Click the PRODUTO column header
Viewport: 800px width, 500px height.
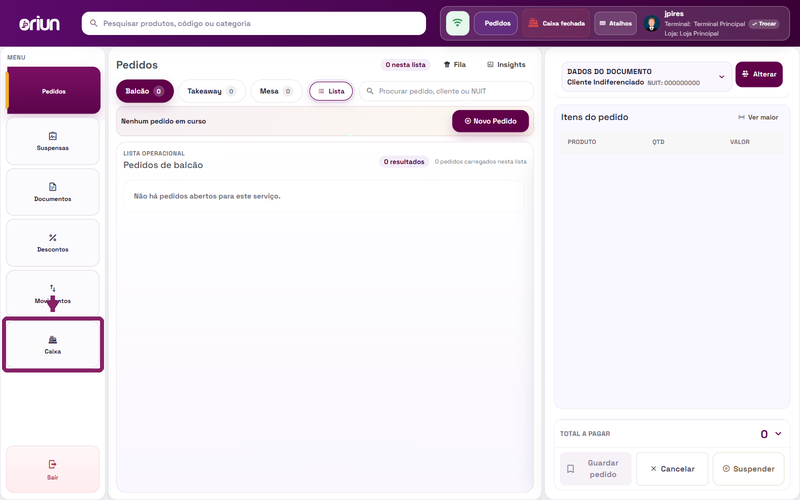pos(582,142)
